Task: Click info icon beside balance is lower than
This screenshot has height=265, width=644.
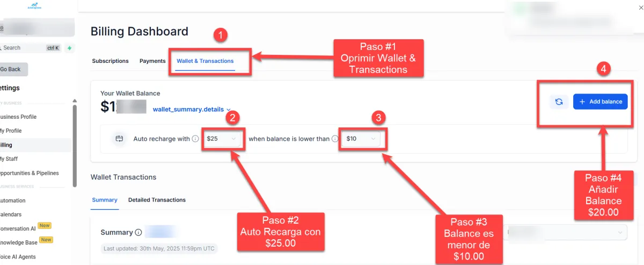Action: click(335, 139)
